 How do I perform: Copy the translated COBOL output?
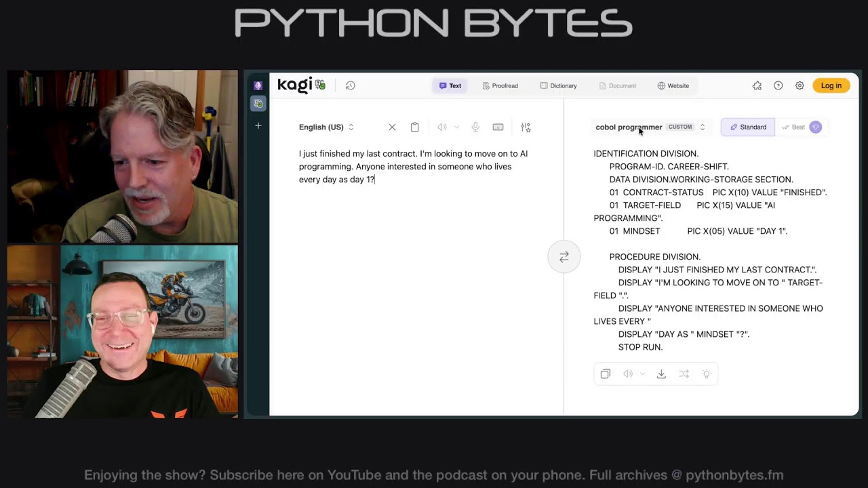606,374
